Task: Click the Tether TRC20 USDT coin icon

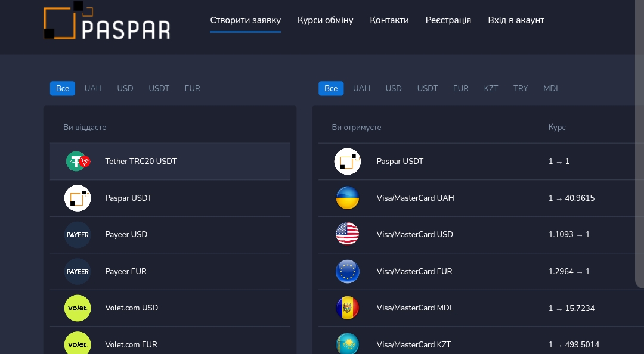Action: (x=78, y=162)
